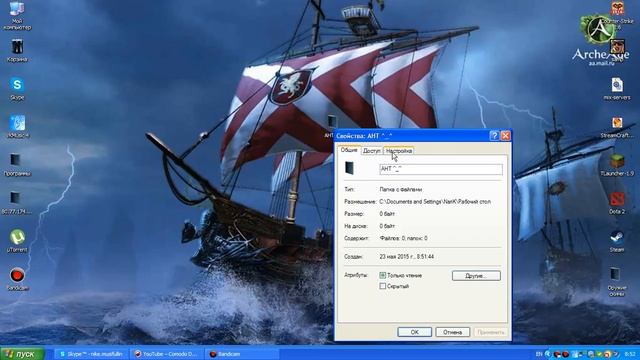Select the АНТ folder behind the dialog
The height and width of the screenshot is (360, 640).
pyautogui.click(x=331, y=122)
